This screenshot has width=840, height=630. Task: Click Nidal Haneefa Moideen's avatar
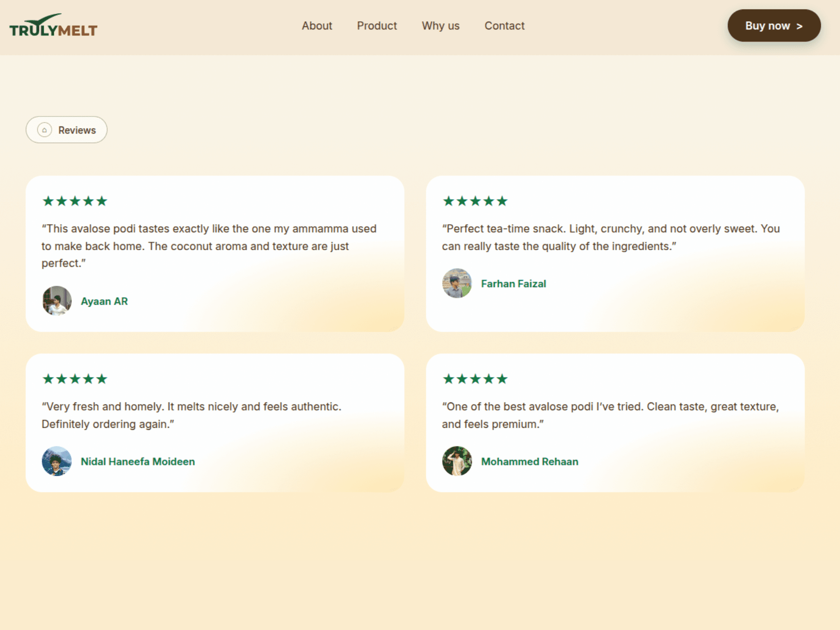click(x=57, y=461)
